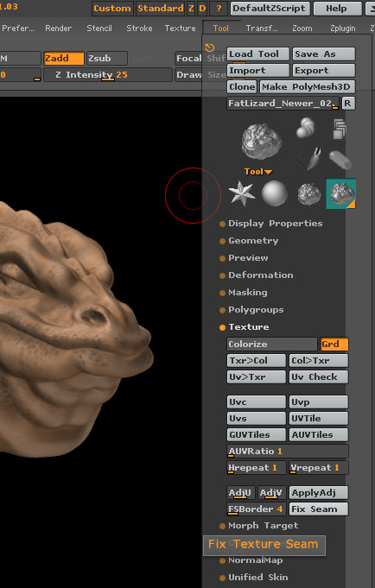Select the eraser block tool icon
Viewport: 375px width, 588px height.
pyautogui.click(x=340, y=160)
